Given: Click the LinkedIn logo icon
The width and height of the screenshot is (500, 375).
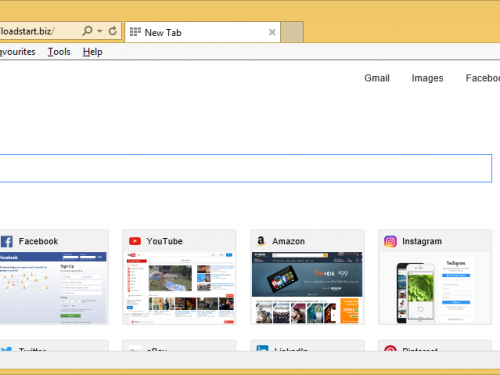Looking at the screenshot, I should click(x=262, y=348).
